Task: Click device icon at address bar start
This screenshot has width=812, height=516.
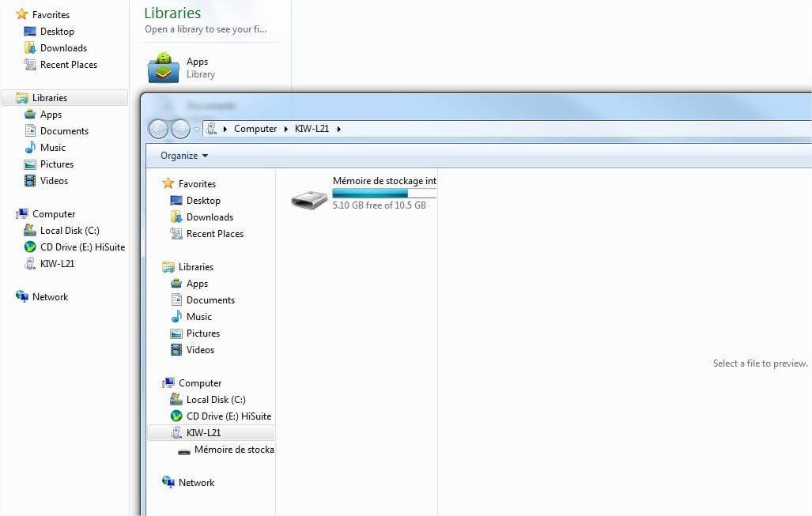Action: coord(211,129)
